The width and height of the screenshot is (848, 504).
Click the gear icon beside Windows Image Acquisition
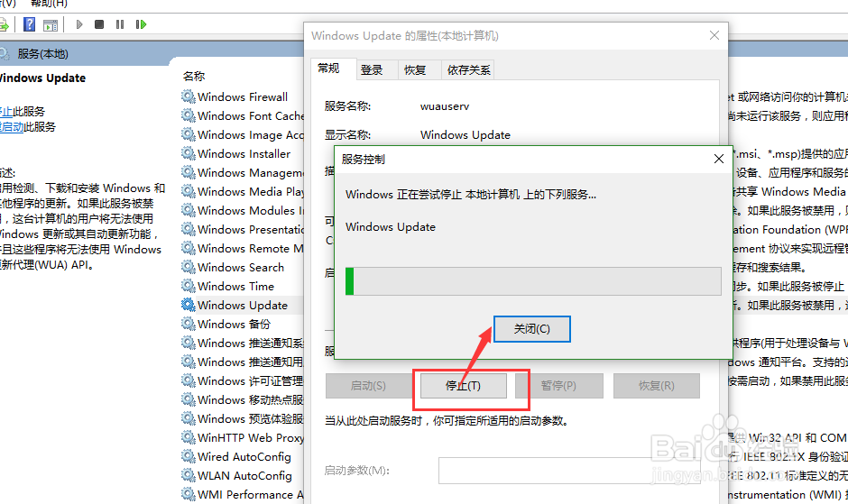(189, 134)
